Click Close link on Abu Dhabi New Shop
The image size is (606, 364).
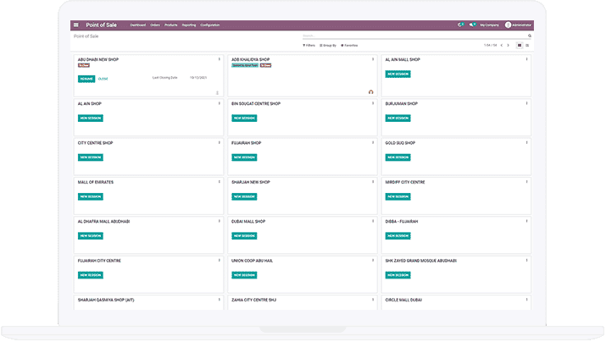[x=103, y=79]
